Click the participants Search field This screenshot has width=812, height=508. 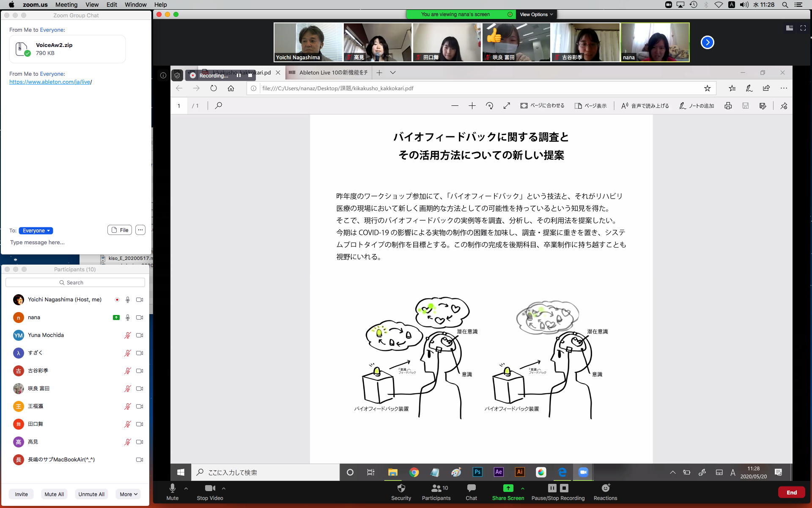click(x=75, y=282)
